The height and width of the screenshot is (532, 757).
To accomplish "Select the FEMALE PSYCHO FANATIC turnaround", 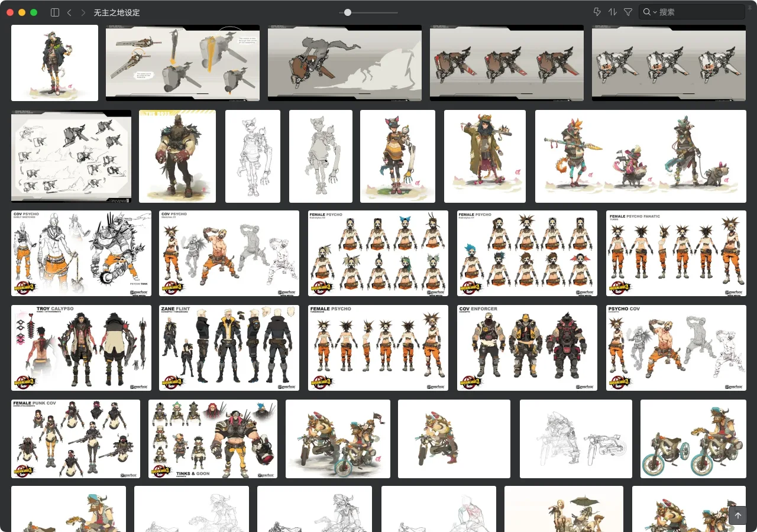I will coord(676,253).
